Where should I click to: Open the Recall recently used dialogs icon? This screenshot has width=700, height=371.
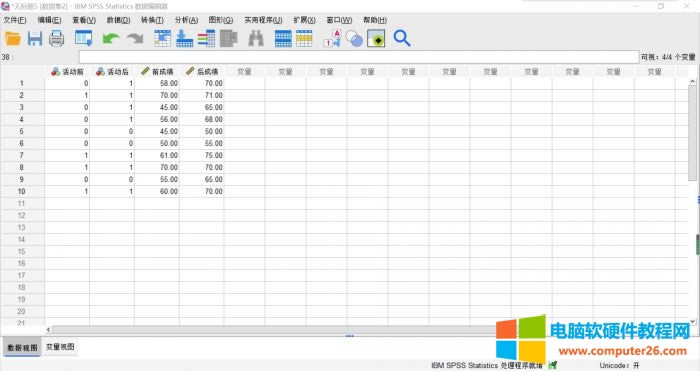[x=83, y=38]
